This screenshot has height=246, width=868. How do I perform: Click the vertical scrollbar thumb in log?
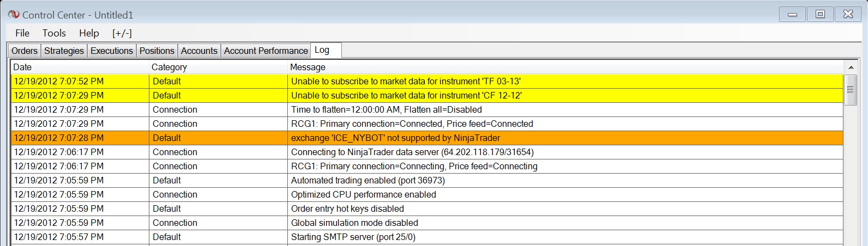pyautogui.click(x=851, y=90)
